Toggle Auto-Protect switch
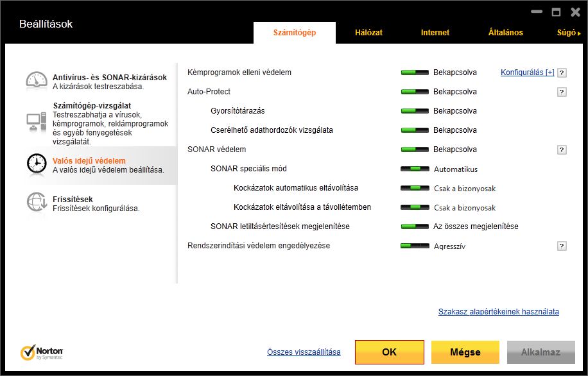This screenshot has width=588, height=376. [x=415, y=92]
